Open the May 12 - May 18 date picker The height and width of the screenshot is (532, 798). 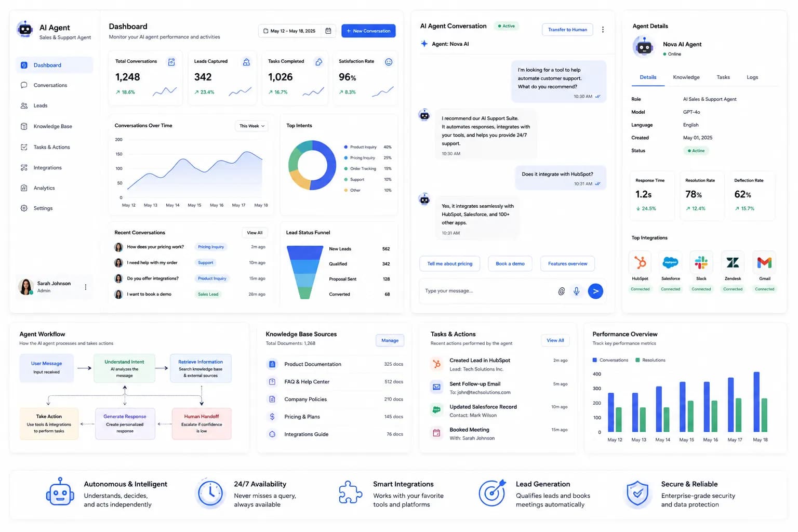click(297, 31)
